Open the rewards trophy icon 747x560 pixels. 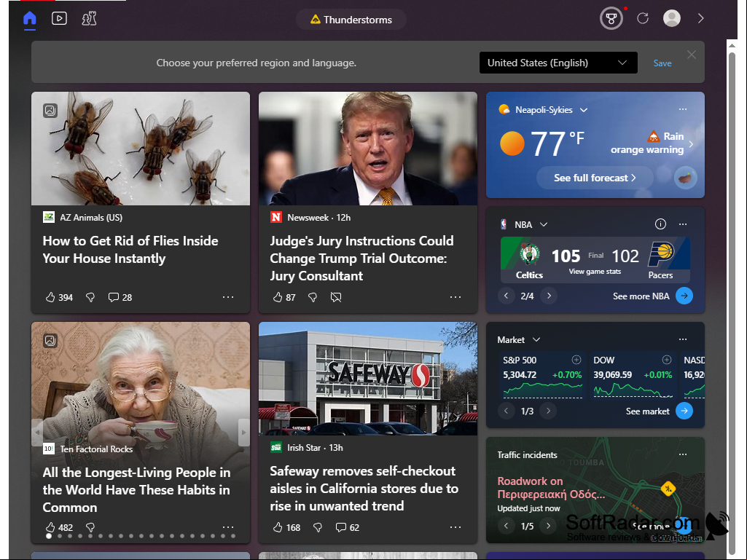tap(611, 19)
